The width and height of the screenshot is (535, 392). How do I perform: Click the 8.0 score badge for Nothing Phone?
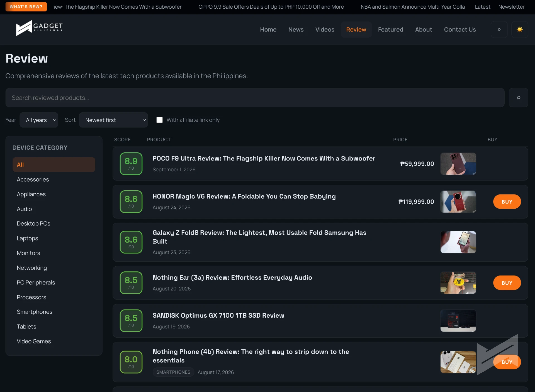(131, 362)
